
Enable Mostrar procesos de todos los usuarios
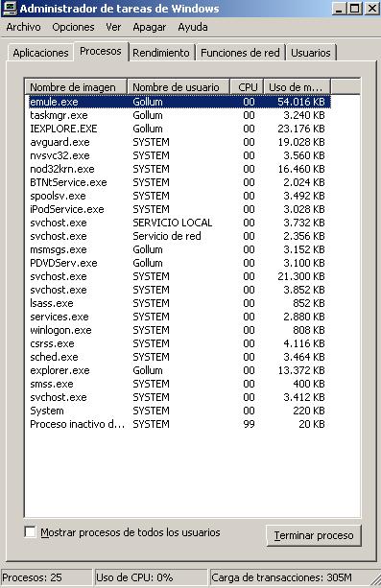(x=30, y=531)
